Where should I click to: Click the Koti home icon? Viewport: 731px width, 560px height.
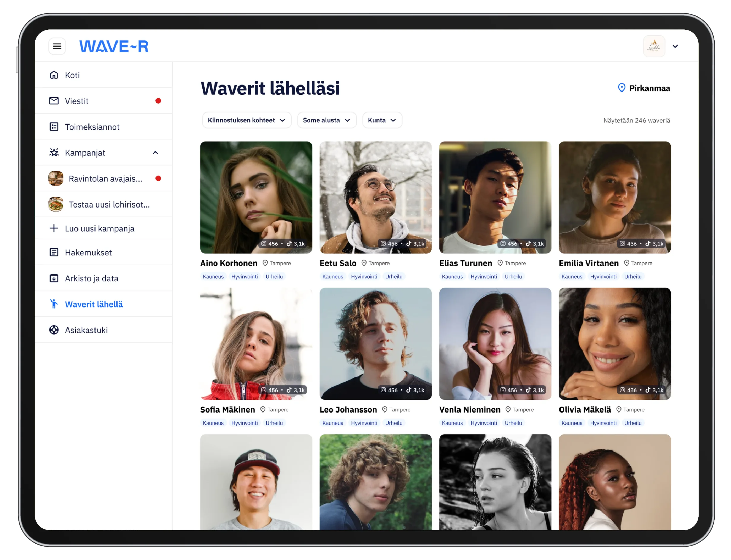pos(54,75)
